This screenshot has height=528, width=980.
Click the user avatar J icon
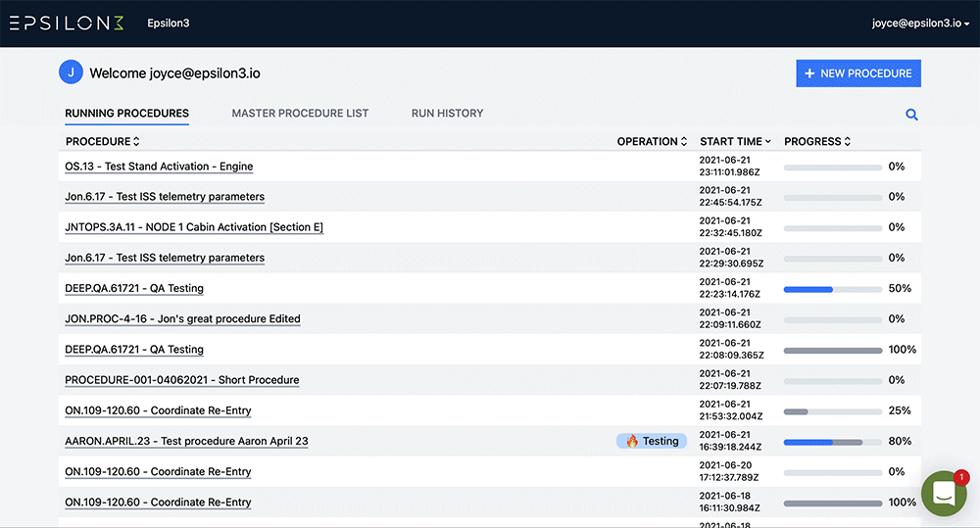click(x=71, y=72)
